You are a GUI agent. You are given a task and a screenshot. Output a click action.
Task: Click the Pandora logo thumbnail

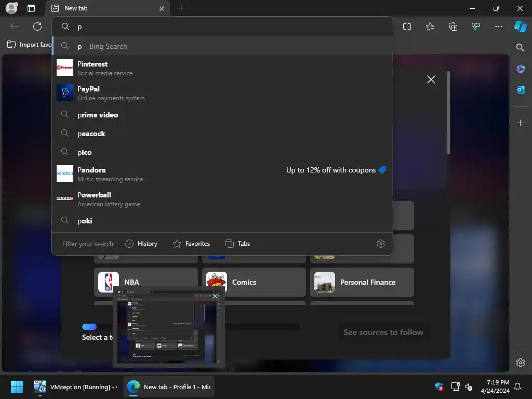[x=65, y=174]
